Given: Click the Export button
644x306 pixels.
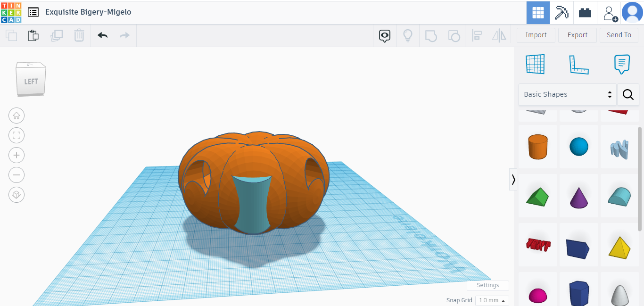Looking at the screenshot, I should pyautogui.click(x=577, y=35).
